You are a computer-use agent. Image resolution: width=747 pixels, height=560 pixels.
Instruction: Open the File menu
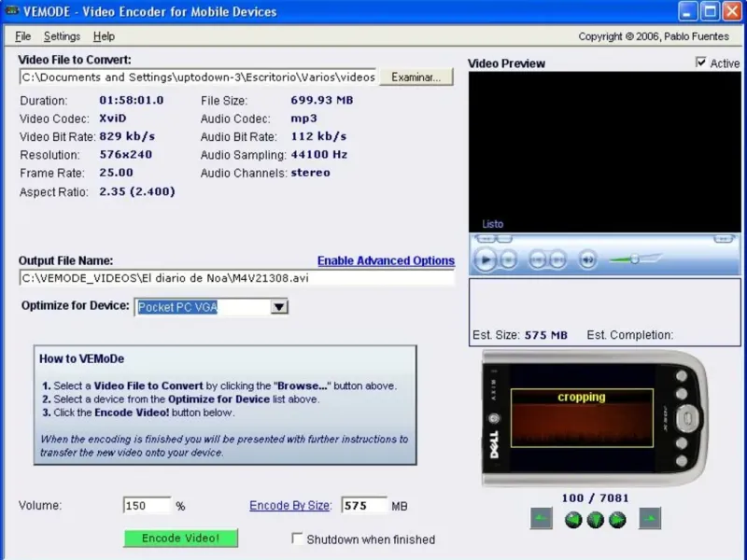(23, 36)
